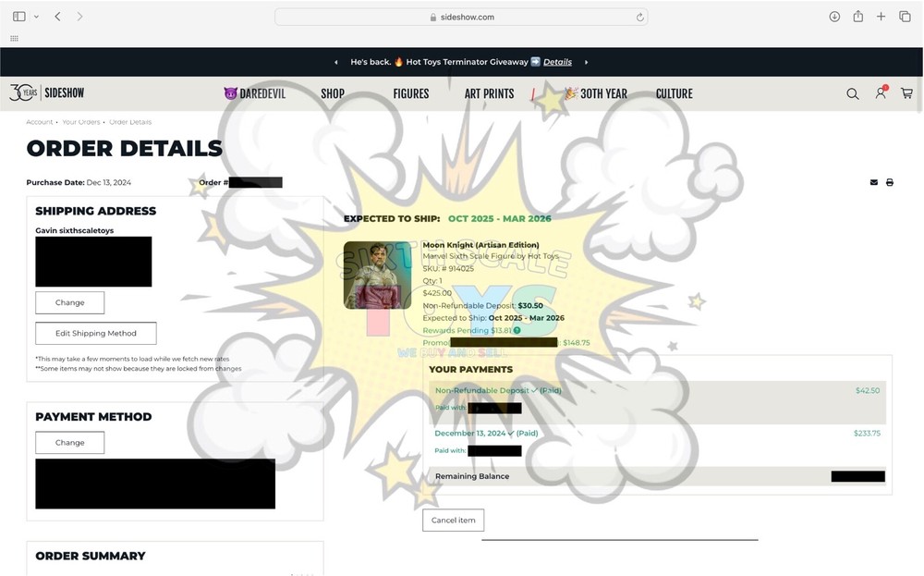Click Safari downloads icon
Viewport: 924px width, 576px height.
point(834,17)
